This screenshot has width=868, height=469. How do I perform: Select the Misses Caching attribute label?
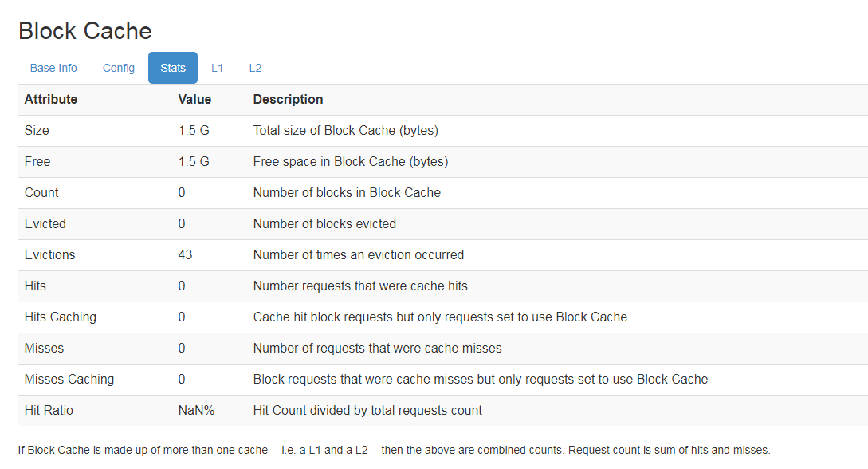click(x=69, y=379)
